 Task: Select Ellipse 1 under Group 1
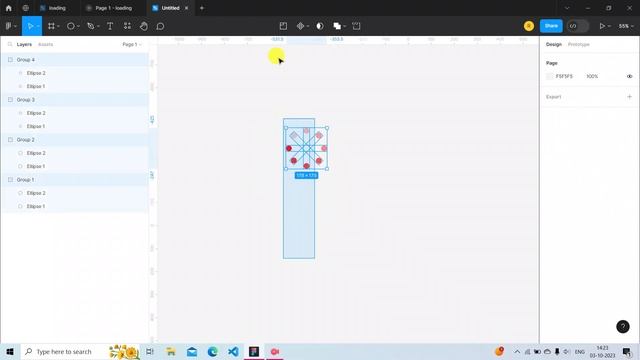pyautogui.click(x=74, y=206)
